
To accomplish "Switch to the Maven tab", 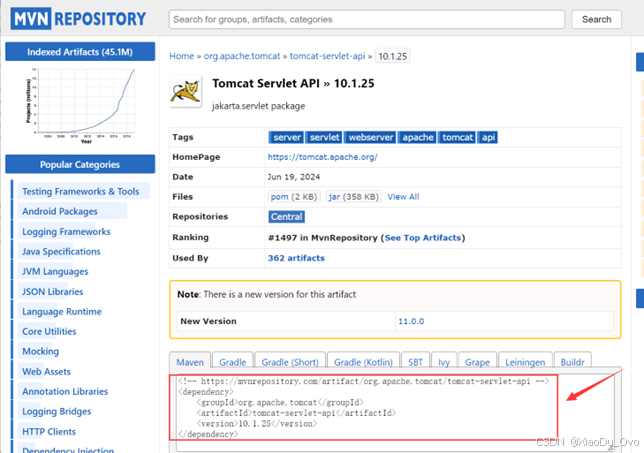I will click(x=190, y=361).
